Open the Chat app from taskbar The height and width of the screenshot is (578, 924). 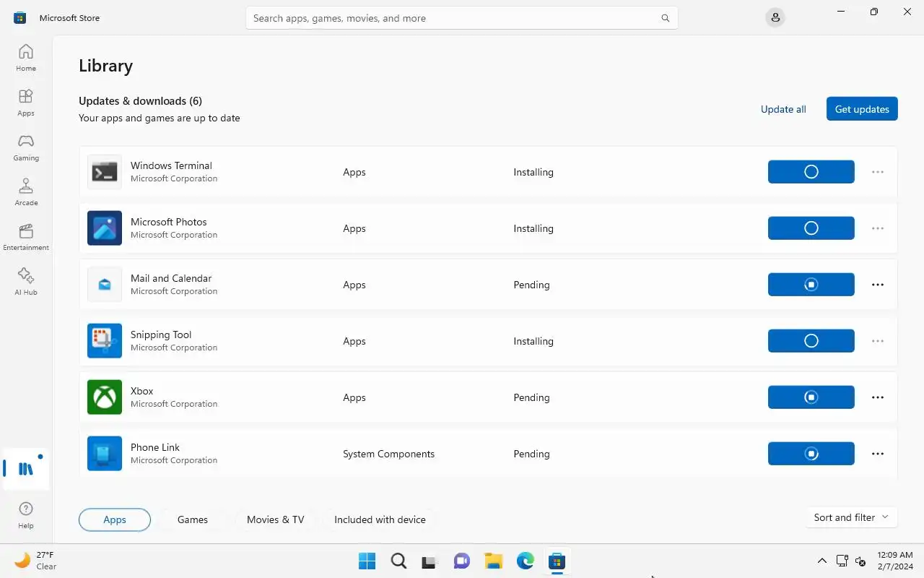pyautogui.click(x=462, y=561)
